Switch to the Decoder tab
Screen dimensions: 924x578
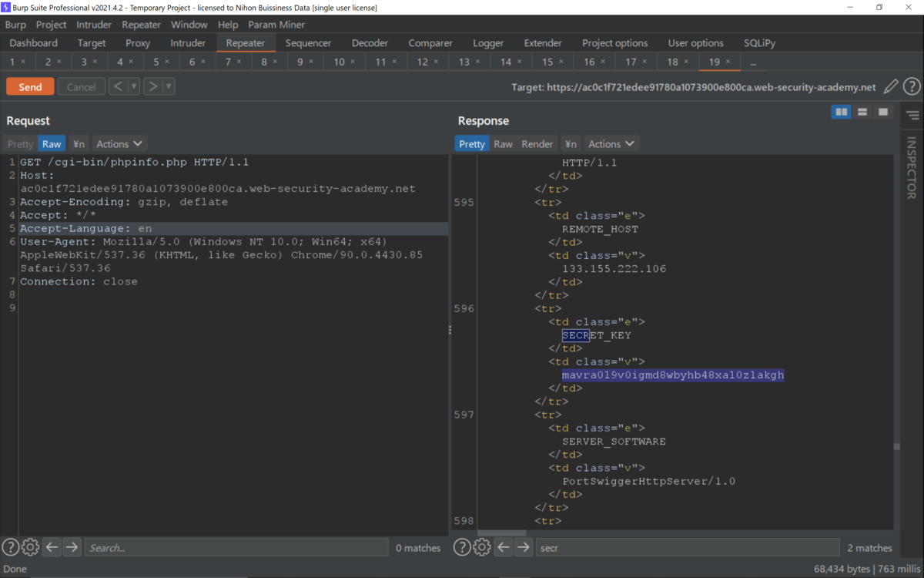tap(370, 43)
